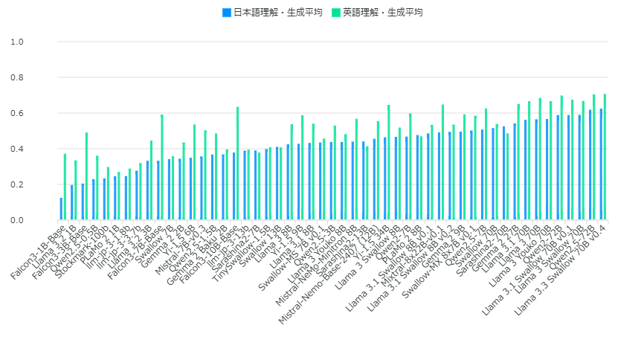The height and width of the screenshot is (357, 644).
Task: Click the y-axis value 0.4
Action: [x=17, y=149]
